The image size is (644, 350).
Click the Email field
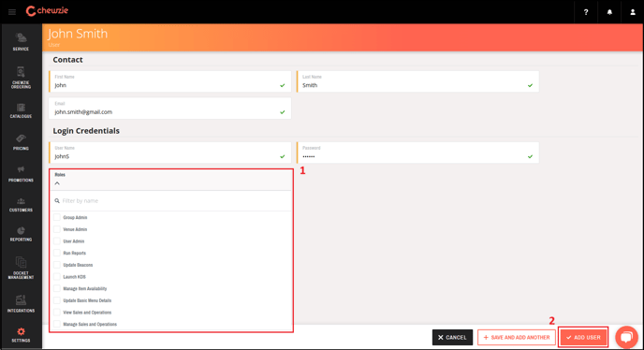click(170, 108)
